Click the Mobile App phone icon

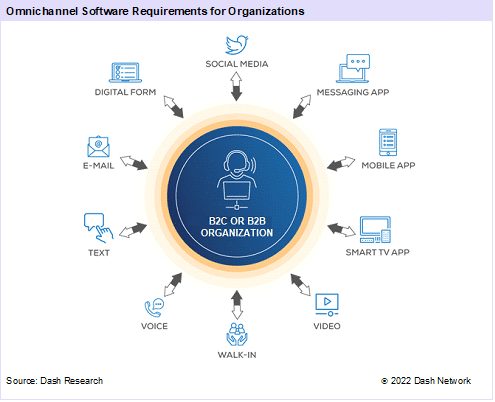(x=388, y=142)
